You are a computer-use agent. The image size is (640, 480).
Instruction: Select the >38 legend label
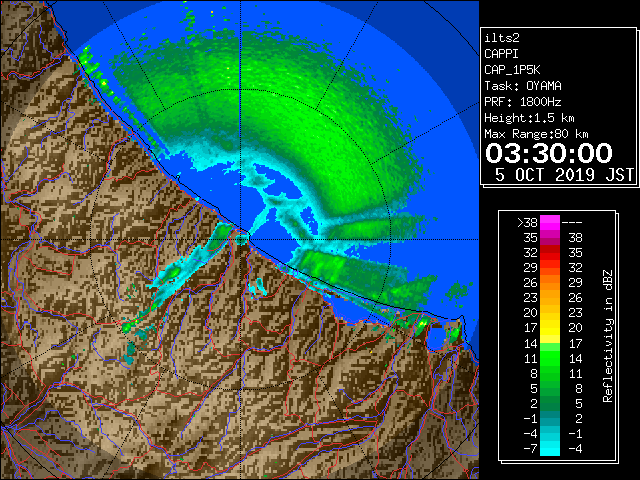tap(527, 222)
